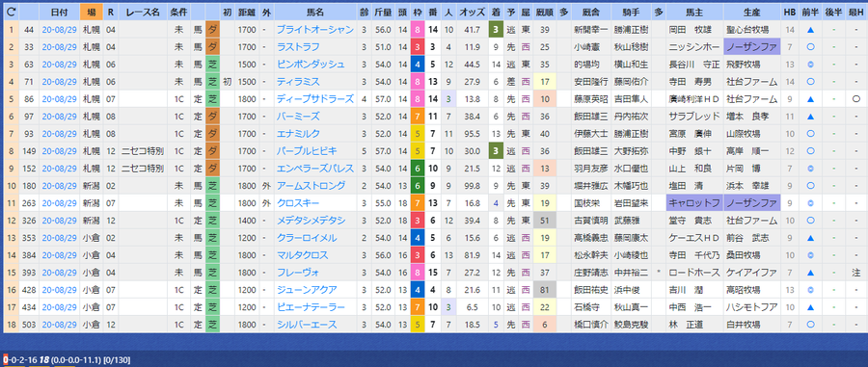Viewport: 868px width, 367px height.
Task: Click the 厩舎 column header
Action: click(x=590, y=12)
